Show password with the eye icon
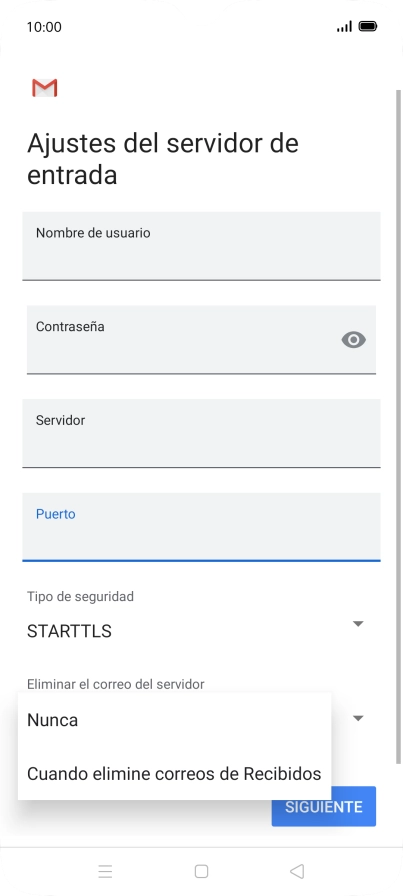The image size is (403, 896). 353,340
